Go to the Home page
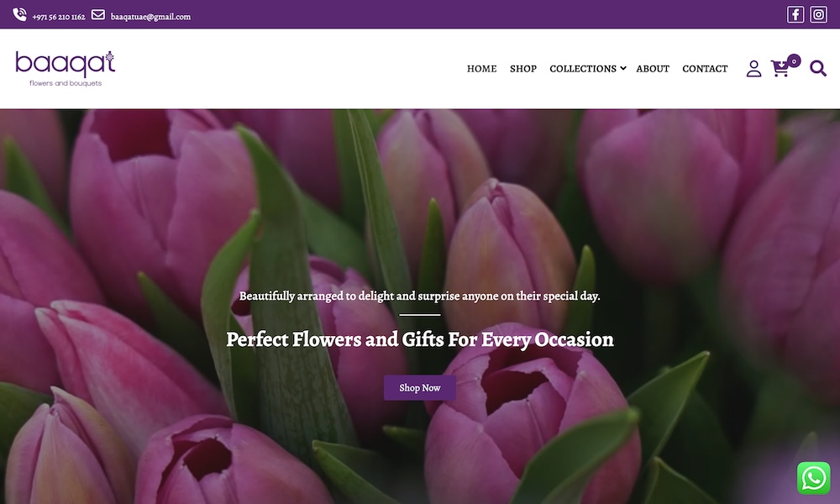840x504 pixels. pyautogui.click(x=481, y=69)
